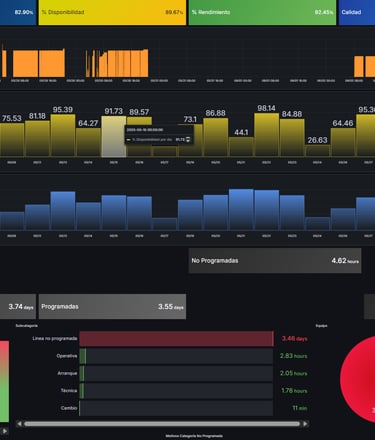Image resolution: width=375 pixels, height=440 pixels.
Task: Select the blue Calidad stat panel
Action: 357,12
